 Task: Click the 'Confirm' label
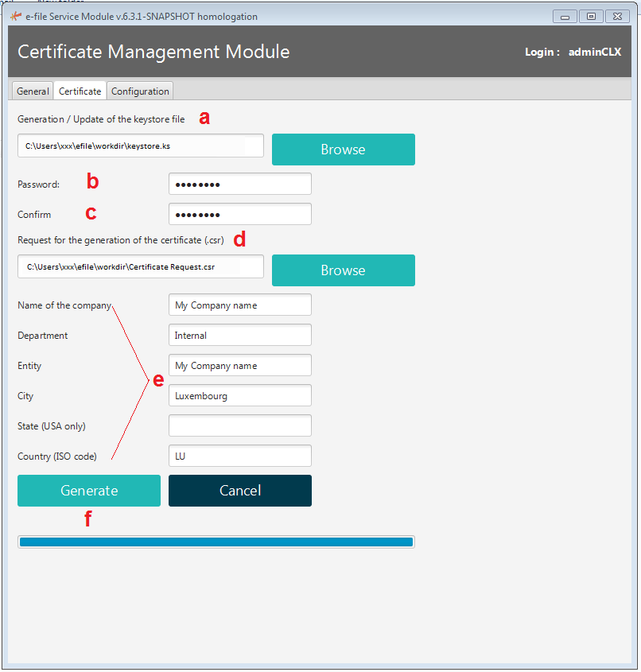(x=34, y=214)
